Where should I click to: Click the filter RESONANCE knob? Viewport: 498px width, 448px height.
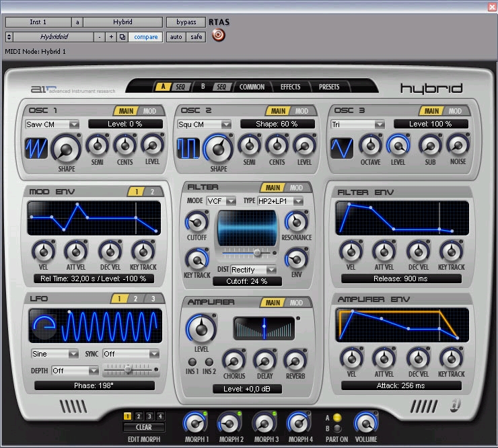[296, 222]
